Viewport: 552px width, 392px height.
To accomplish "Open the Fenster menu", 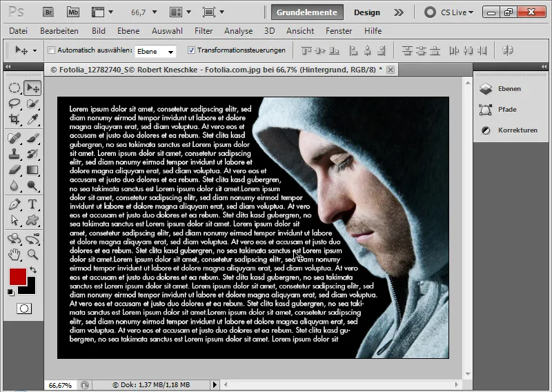I will point(339,31).
